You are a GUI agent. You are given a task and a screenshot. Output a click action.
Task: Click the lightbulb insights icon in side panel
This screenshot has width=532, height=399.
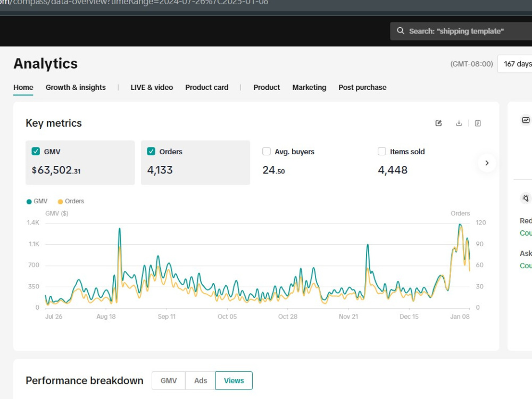526,198
